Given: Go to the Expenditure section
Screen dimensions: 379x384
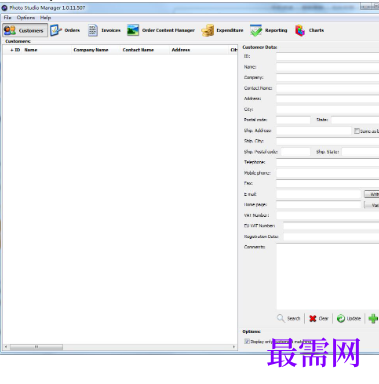Looking at the screenshot, I should tap(222, 30).
